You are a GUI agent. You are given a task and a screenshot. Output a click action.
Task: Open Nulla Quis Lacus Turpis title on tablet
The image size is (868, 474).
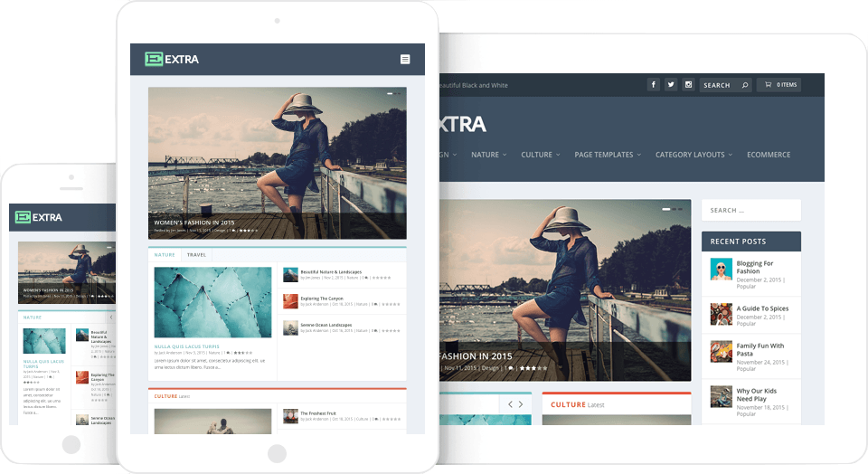186,346
